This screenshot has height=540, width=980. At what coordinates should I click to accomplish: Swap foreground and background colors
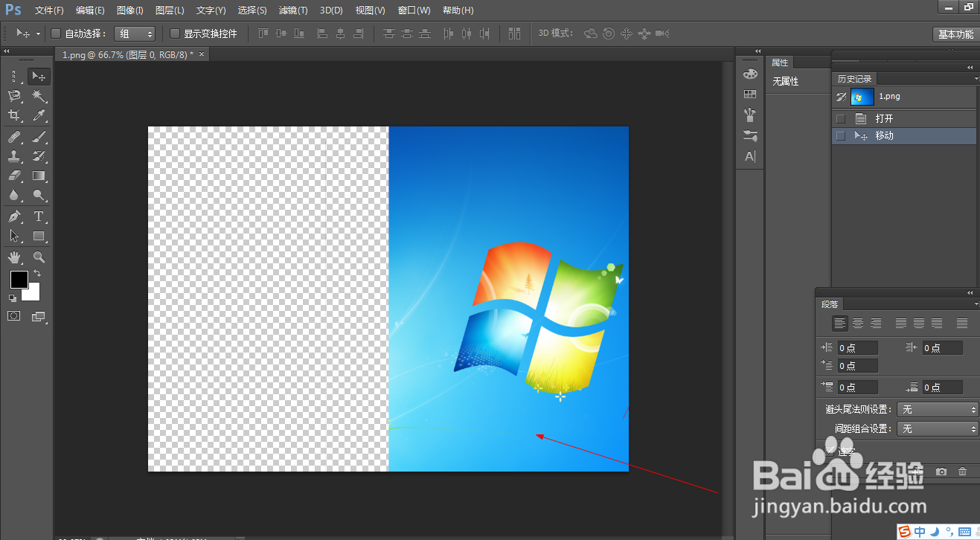37,274
